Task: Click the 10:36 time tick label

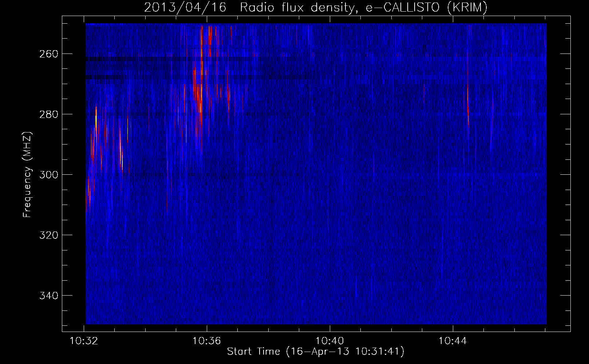Action: point(207,341)
